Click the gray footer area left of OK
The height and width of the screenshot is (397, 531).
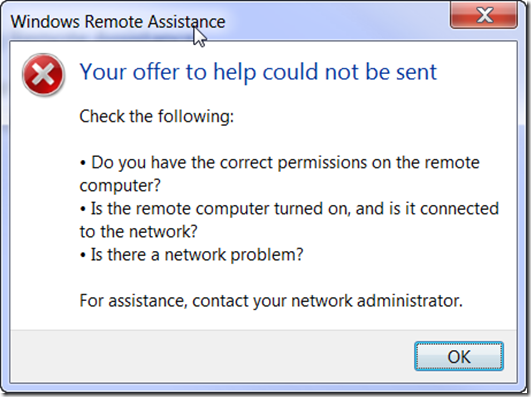coord(212,356)
